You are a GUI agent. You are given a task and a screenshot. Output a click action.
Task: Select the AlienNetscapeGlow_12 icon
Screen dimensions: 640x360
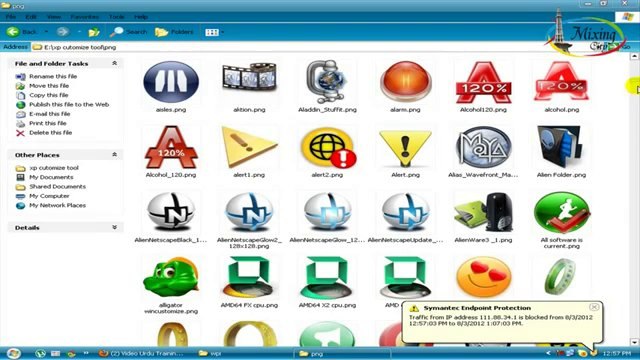(x=327, y=211)
